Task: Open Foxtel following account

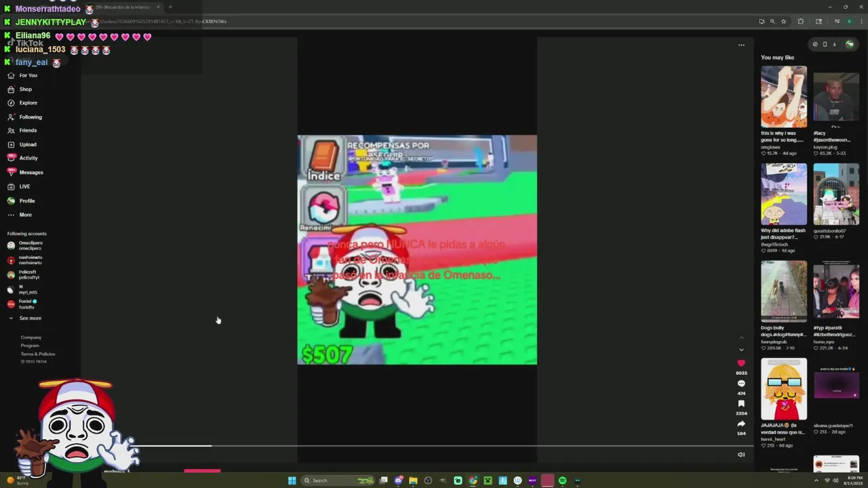Action: (x=22, y=304)
